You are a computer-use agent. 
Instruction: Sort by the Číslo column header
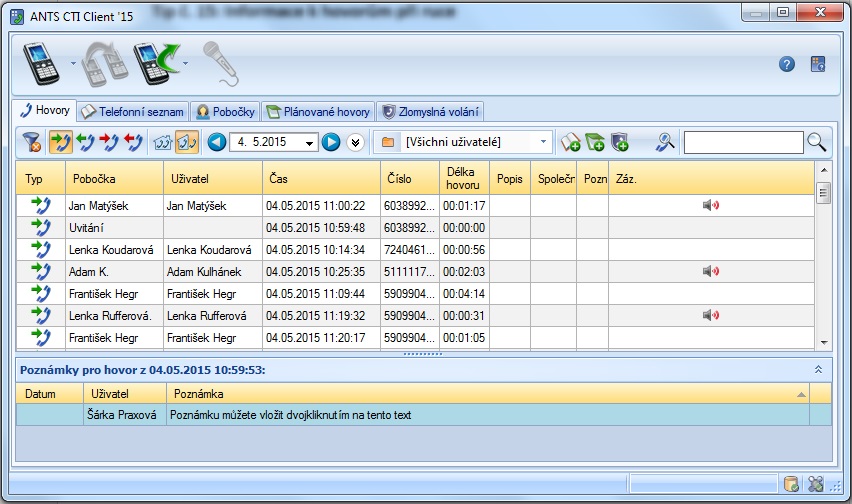(410, 179)
